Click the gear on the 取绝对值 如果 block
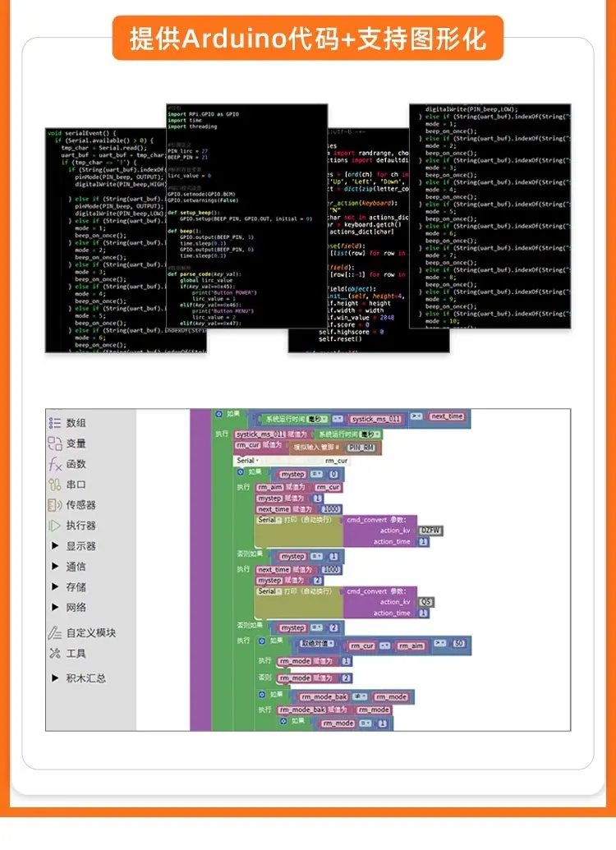The image size is (616, 850). coord(262,641)
